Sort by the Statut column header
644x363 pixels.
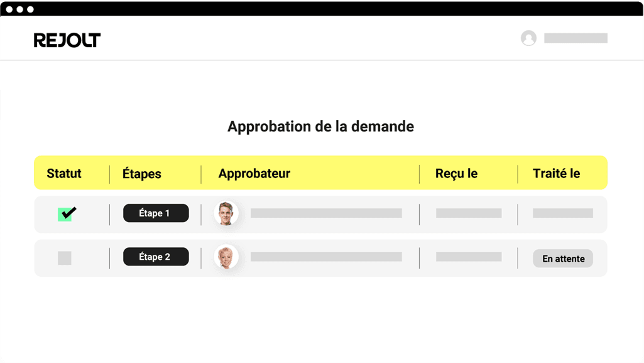click(x=64, y=174)
